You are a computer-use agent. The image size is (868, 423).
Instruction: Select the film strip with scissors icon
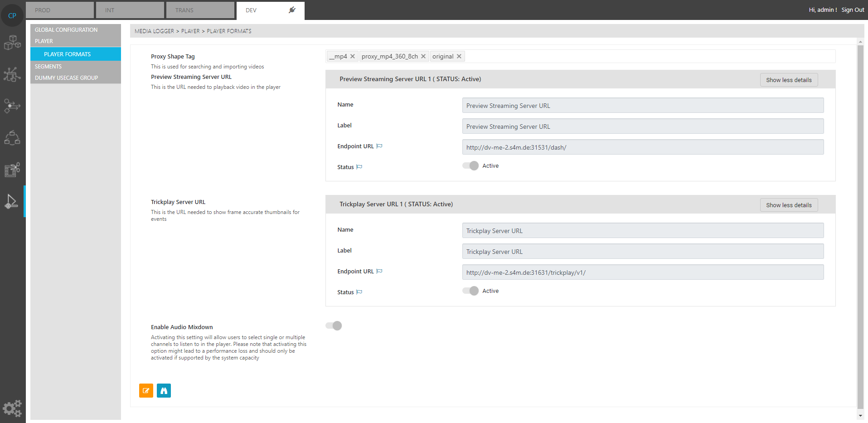coord(12,170)
